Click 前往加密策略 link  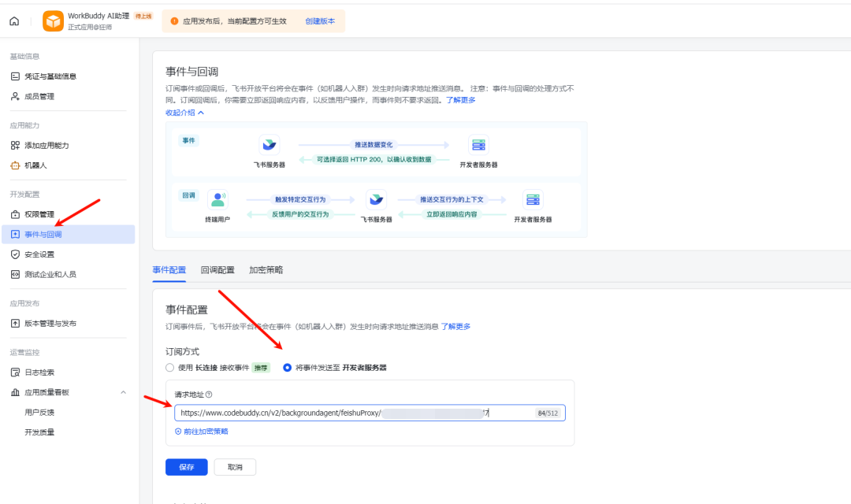coord(206,432)
